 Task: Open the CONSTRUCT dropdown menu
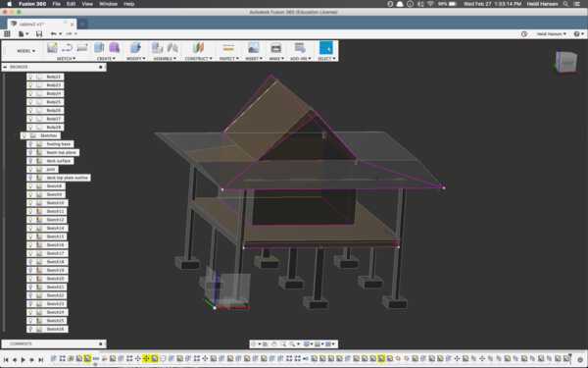pos(198,59)
